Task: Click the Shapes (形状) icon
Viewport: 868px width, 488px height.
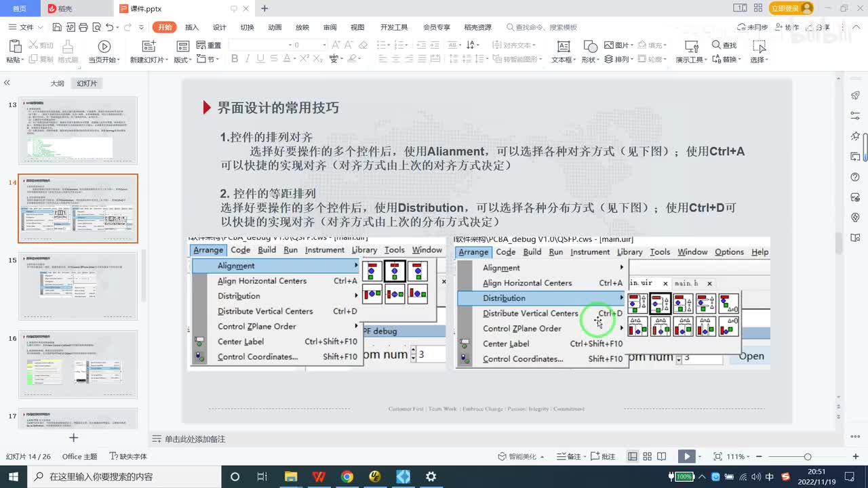Action: coord(591,46)
